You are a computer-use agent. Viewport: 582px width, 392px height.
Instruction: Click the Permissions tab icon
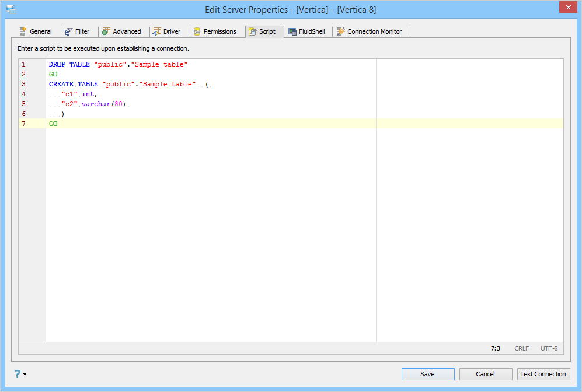[197, 32]
